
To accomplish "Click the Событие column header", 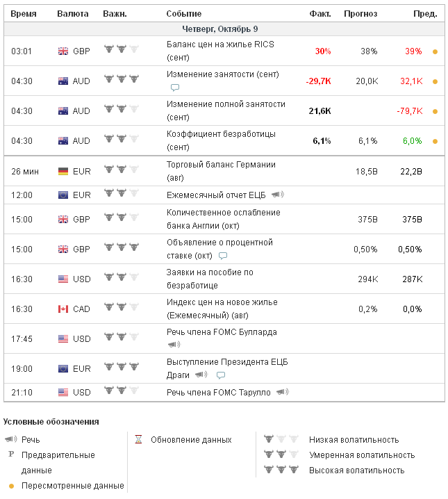I will [x=184, y=14].
